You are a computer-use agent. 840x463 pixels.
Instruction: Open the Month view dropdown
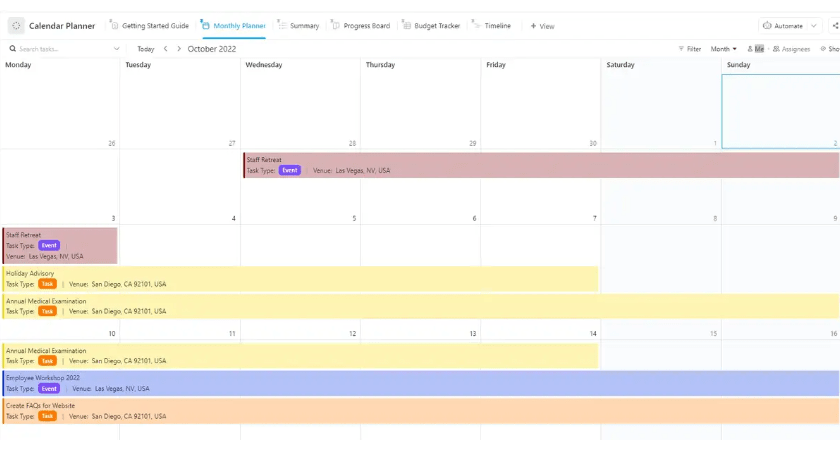(723, 49)
